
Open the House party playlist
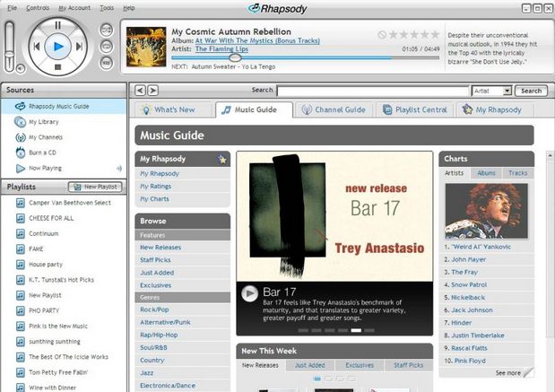tap(46, 265)
